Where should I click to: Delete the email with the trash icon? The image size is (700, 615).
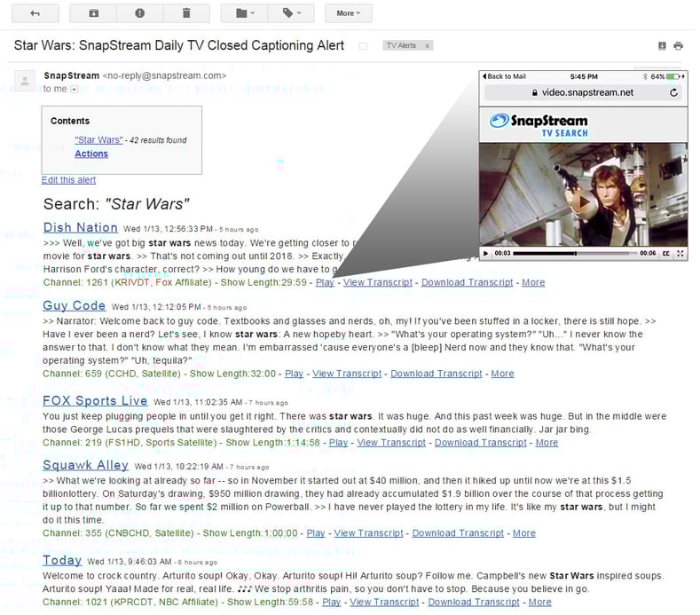pos(185,13)
